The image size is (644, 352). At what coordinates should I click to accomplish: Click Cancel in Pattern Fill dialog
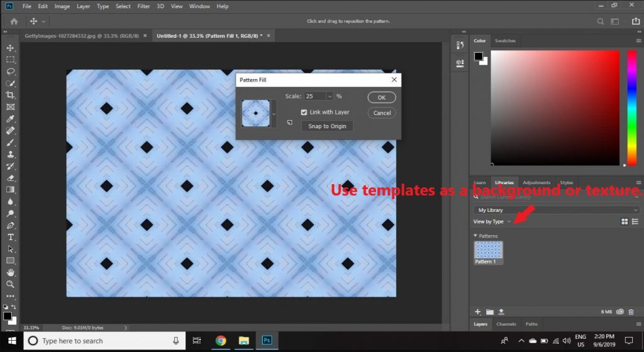pos(382,113)
